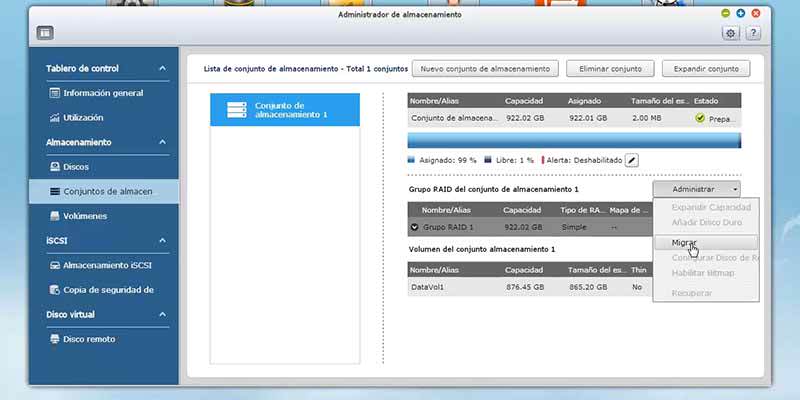Collapse the Disco virtual section
Screen dimensions: 800x400
point(162,314)
